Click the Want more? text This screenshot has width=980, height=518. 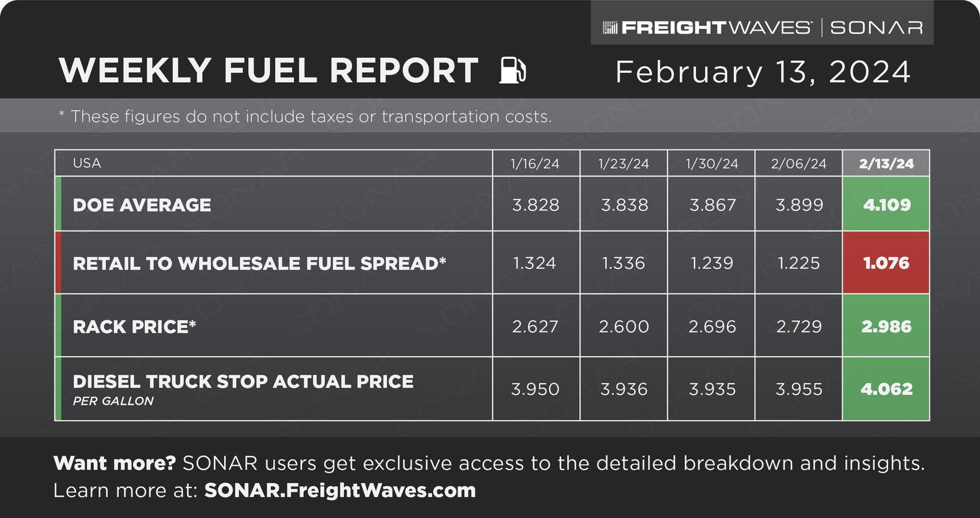[x=115, y=463]
